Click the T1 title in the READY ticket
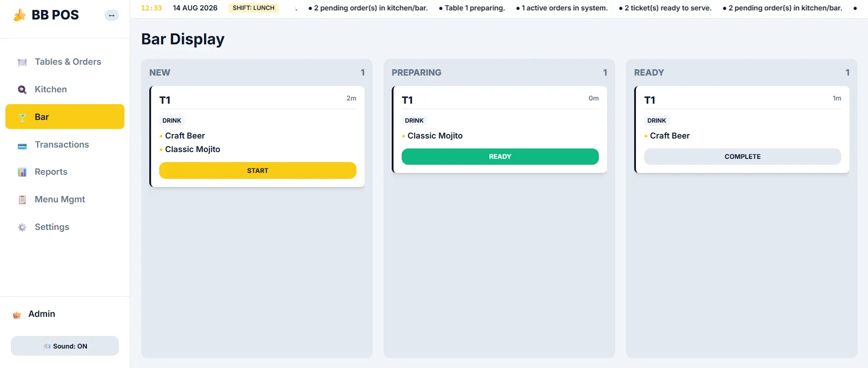The image size is (868, 368). coord(650,100)
